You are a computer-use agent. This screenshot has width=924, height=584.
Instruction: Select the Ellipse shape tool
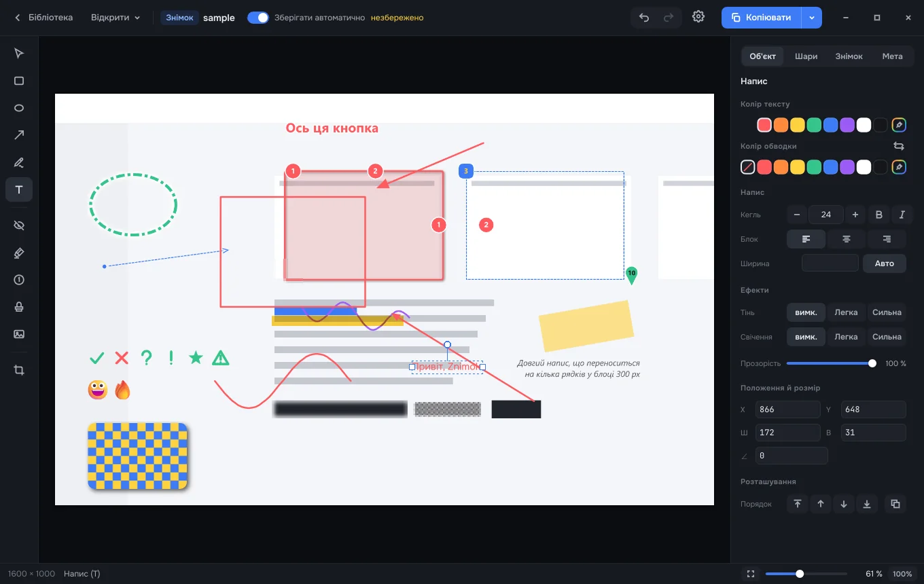coord(19,108)
